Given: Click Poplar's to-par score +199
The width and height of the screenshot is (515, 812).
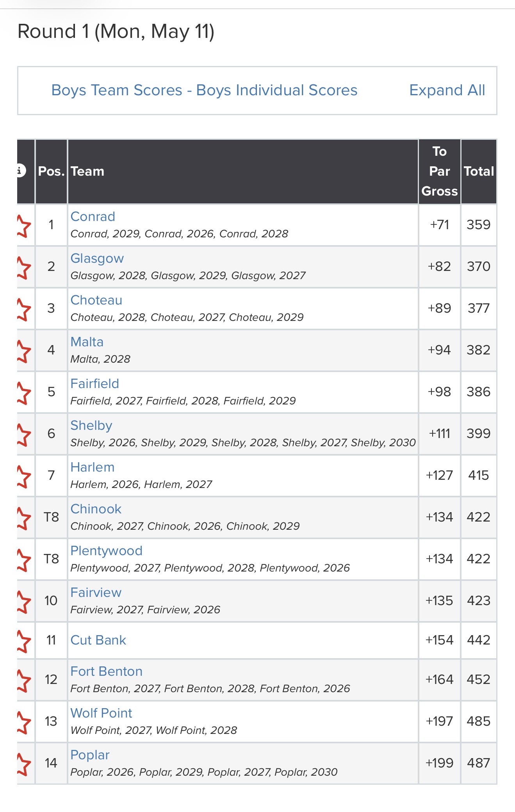Looking at the screenshot, I should 439,763.
